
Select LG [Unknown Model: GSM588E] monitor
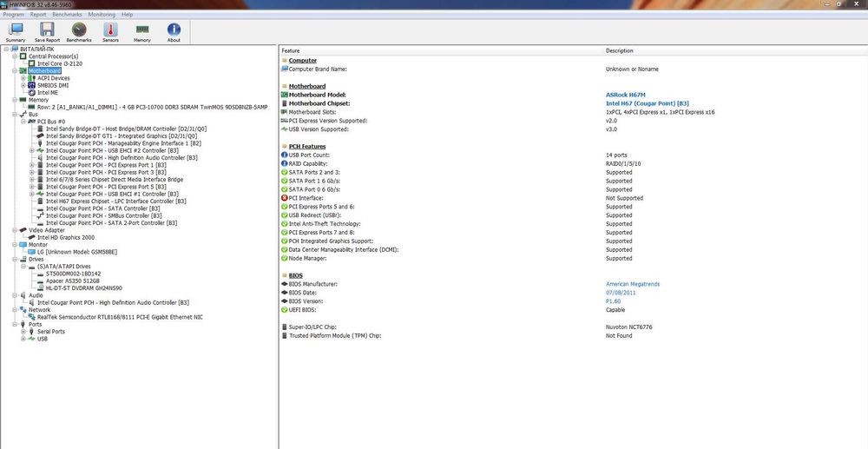[x=77, y=251]
